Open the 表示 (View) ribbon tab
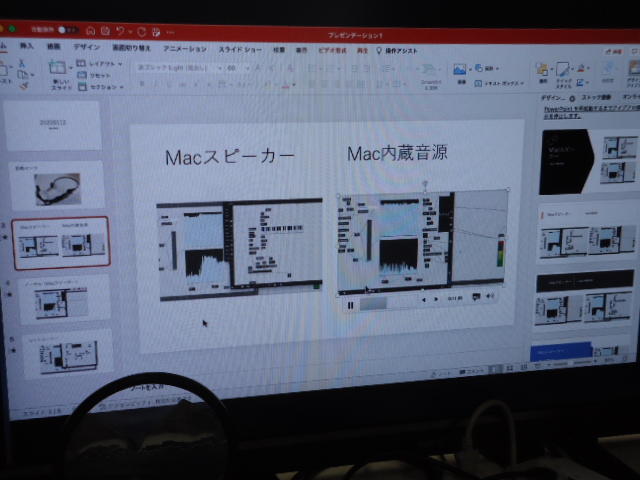 [301, 50]
